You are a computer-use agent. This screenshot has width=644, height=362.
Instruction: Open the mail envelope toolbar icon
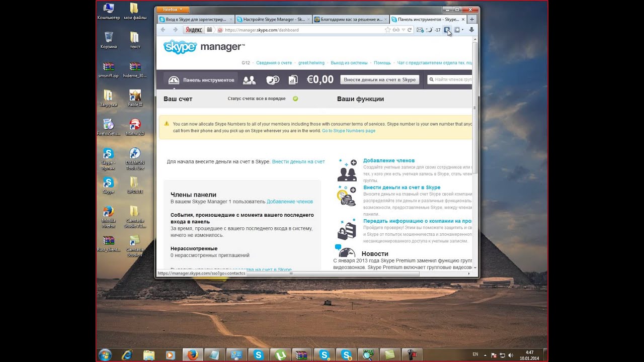pyautogui.click(x=420, y=30)
